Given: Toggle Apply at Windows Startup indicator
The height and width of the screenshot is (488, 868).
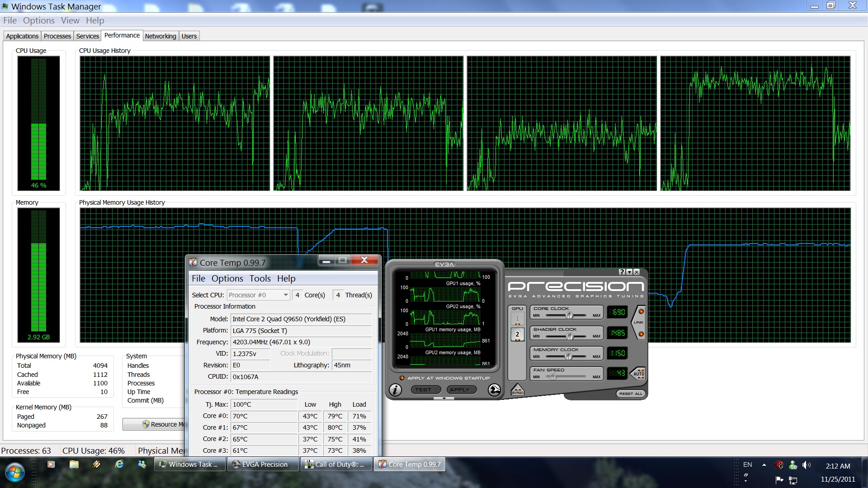Looking at the screenshot, I should point(402,378).
